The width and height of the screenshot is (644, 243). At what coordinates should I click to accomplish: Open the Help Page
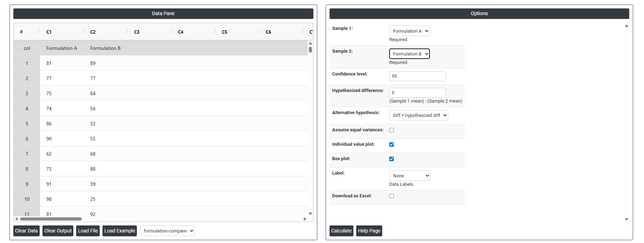tap(369, 231)
